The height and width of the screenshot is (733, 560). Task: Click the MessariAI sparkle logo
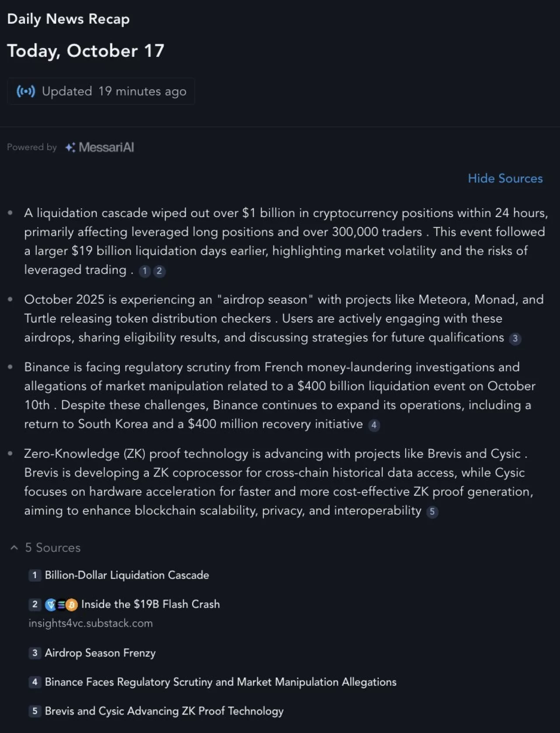[70, 147]
